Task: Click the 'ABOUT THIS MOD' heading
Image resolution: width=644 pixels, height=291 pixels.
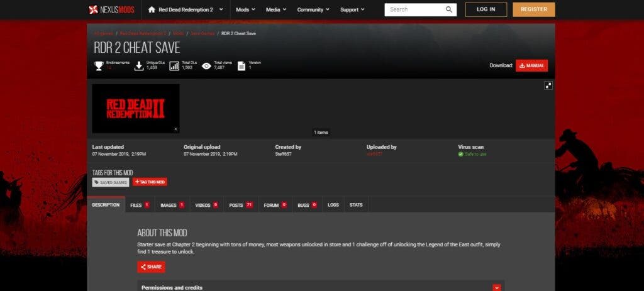Action: pos(162,233)
